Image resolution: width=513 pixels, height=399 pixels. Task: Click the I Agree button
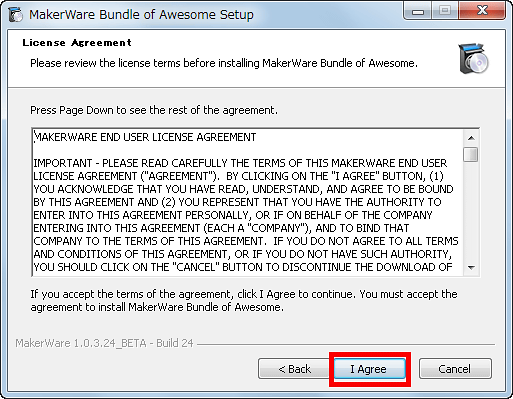pos(369,369)
